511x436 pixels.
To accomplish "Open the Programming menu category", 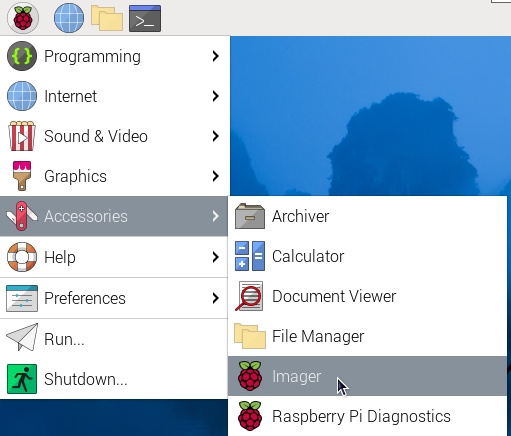I will (x=114, y=56).
